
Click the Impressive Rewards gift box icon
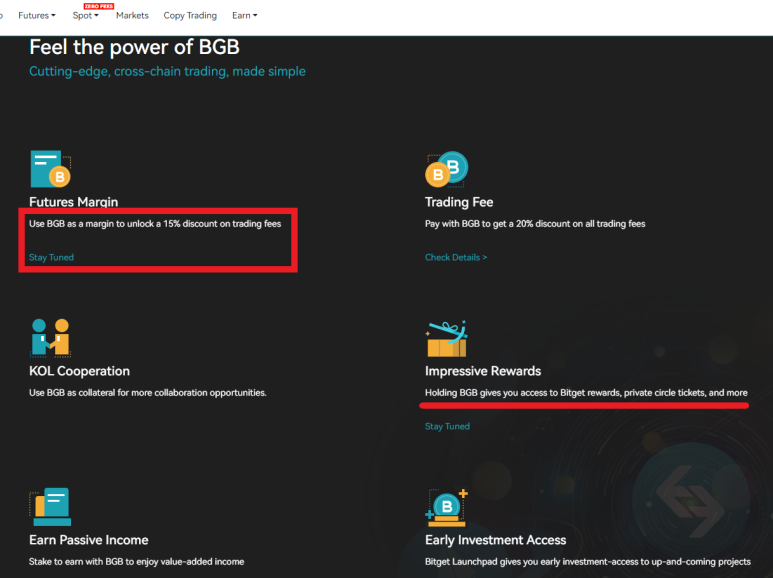point(447,338)
